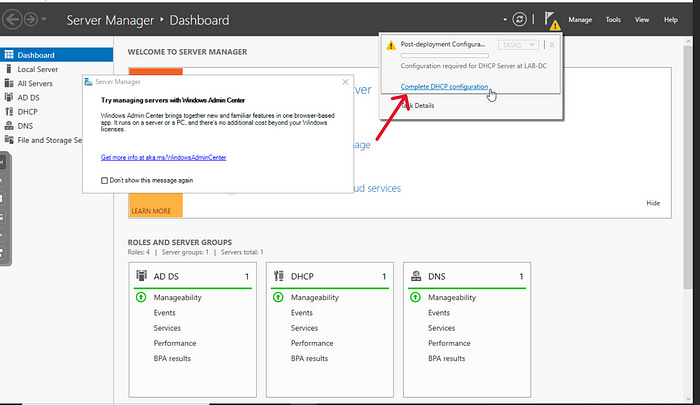Open Services under AD DS tile

coord(167,328)
